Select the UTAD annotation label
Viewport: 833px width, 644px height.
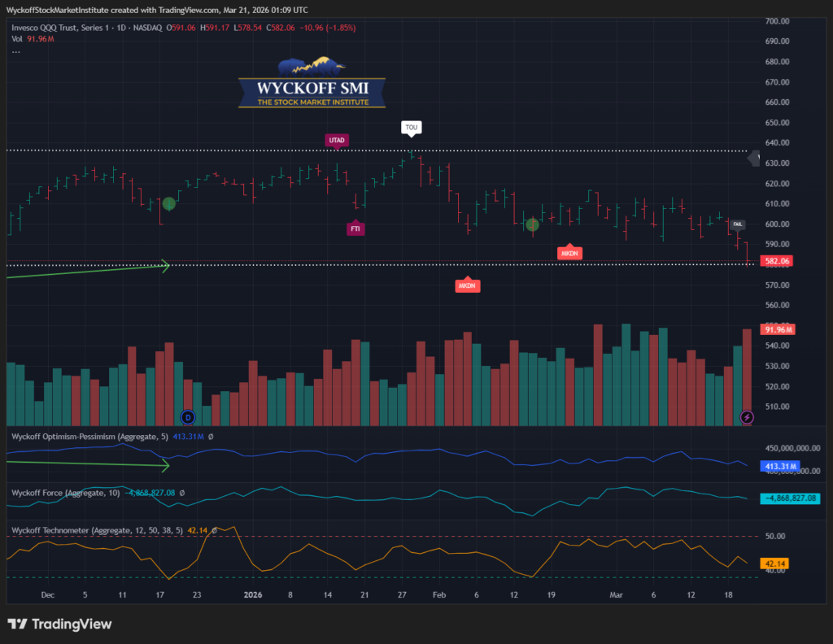pyautogui.click(x=337, y=140)
